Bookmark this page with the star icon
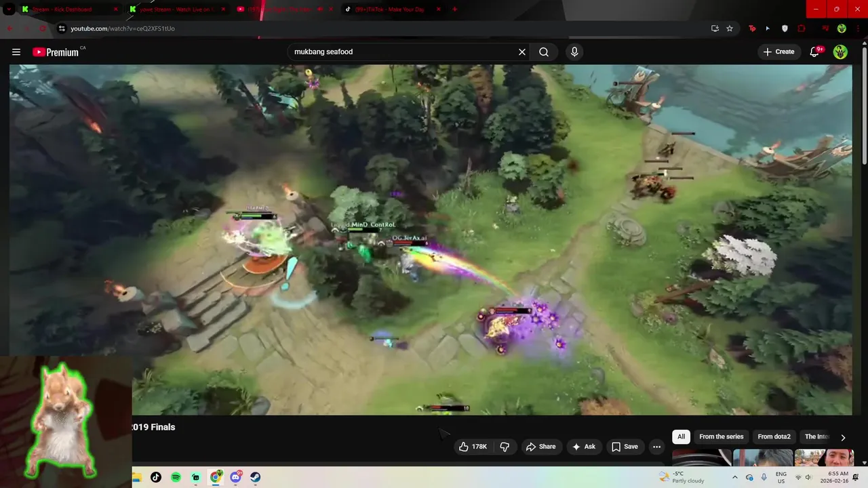The width and height of the screenshot is (868, 488). click(x=730, y=28)
